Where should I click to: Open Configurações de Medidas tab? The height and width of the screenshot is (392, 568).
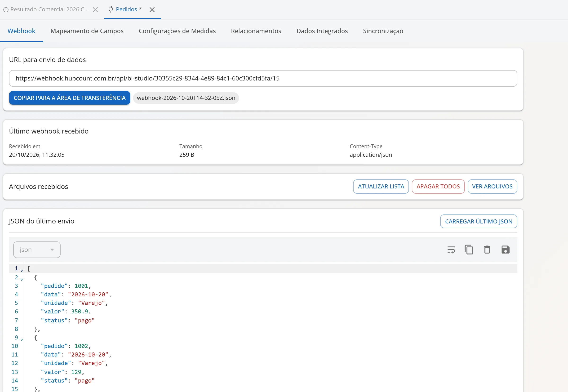[x=177, y=31]
